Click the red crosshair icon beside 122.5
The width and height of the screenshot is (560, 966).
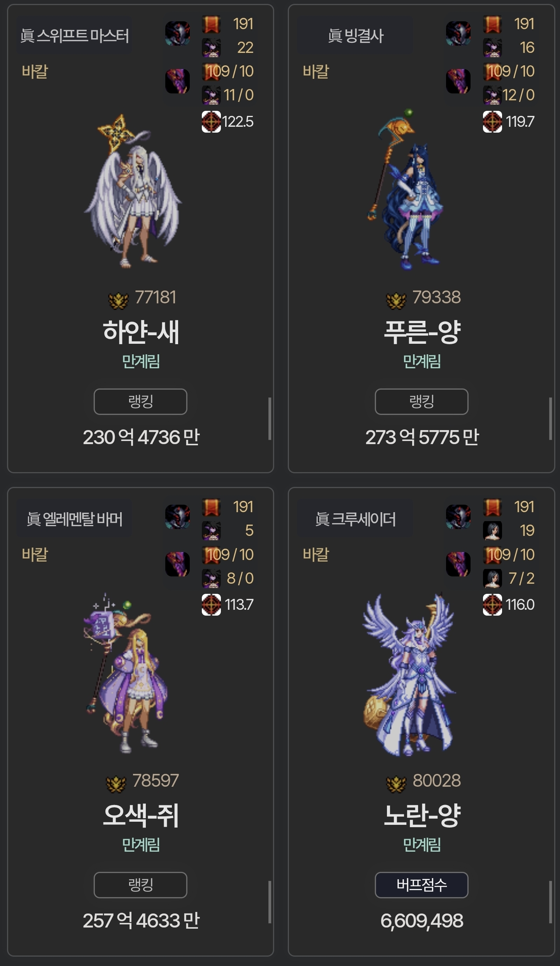tap(211, 122)
